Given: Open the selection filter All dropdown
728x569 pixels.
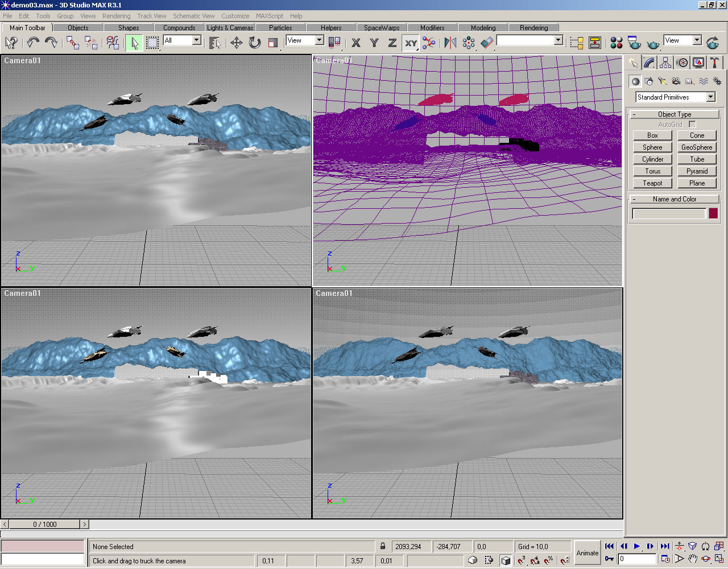Looking at the screenshot, I should point(196,40).
